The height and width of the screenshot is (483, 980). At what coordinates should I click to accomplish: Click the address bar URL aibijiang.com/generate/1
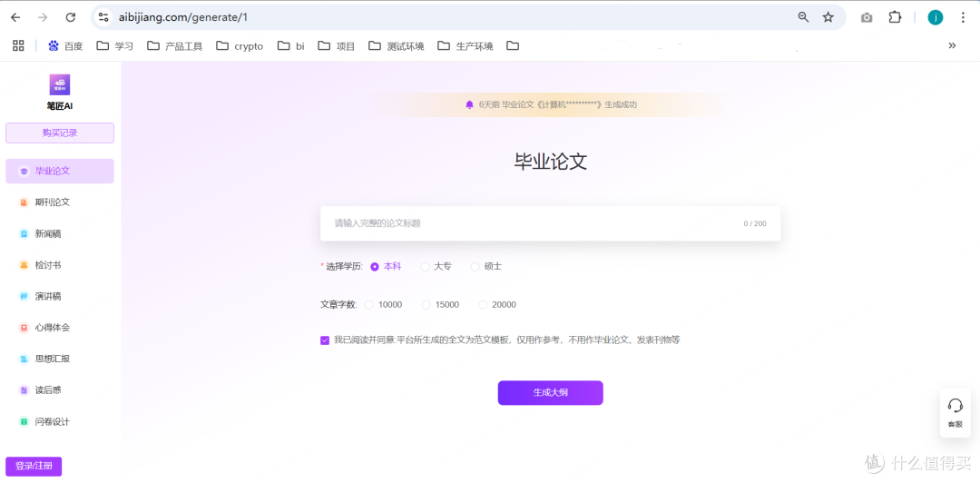point(183,17)
